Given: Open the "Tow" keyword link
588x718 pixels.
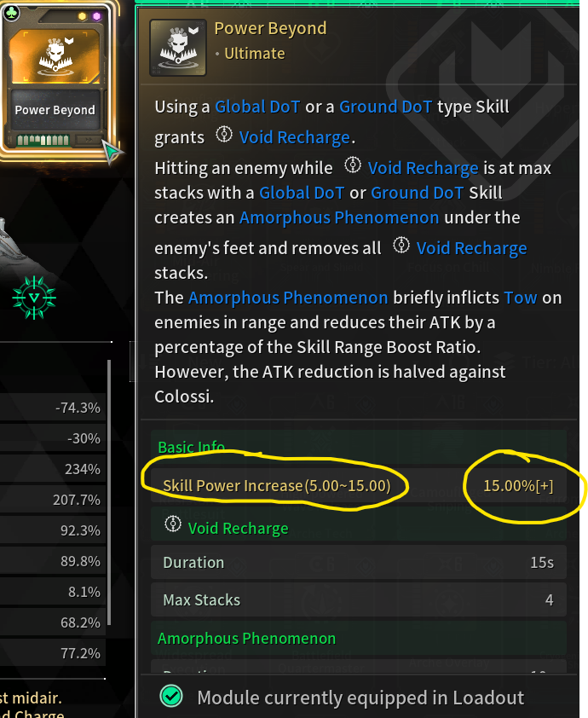Looking at the screenshot, I should (x=520, y=298).
